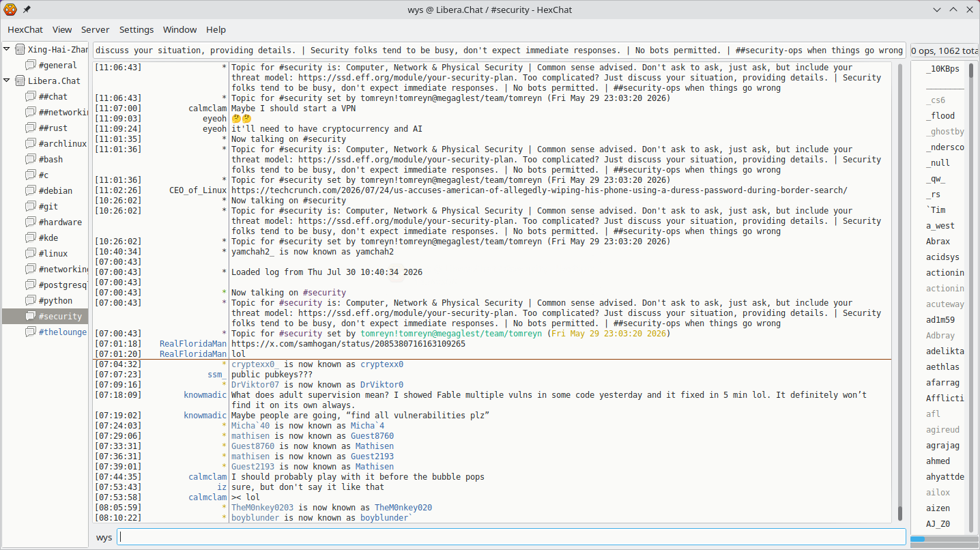The height and width of the screenshot is (550, 980).
Task: Click the ##chat channel icon
Action: tap(30, 97)
